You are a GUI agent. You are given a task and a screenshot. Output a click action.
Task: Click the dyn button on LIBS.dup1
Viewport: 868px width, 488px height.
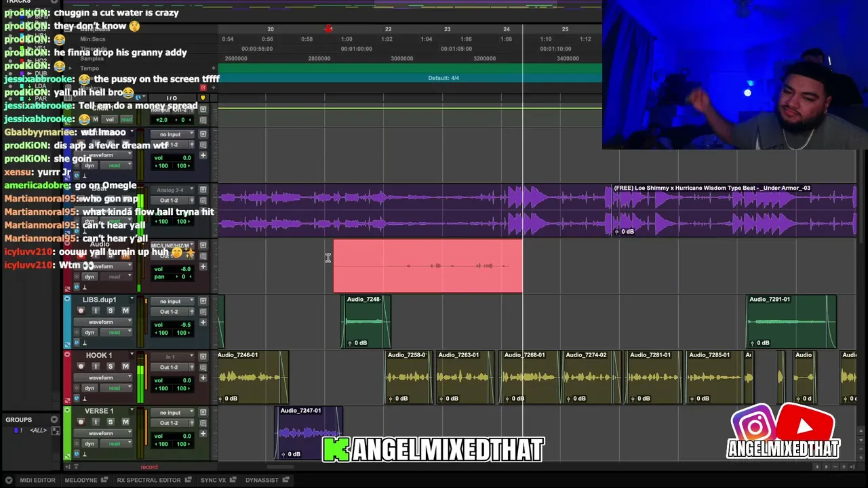coord(90,333)
